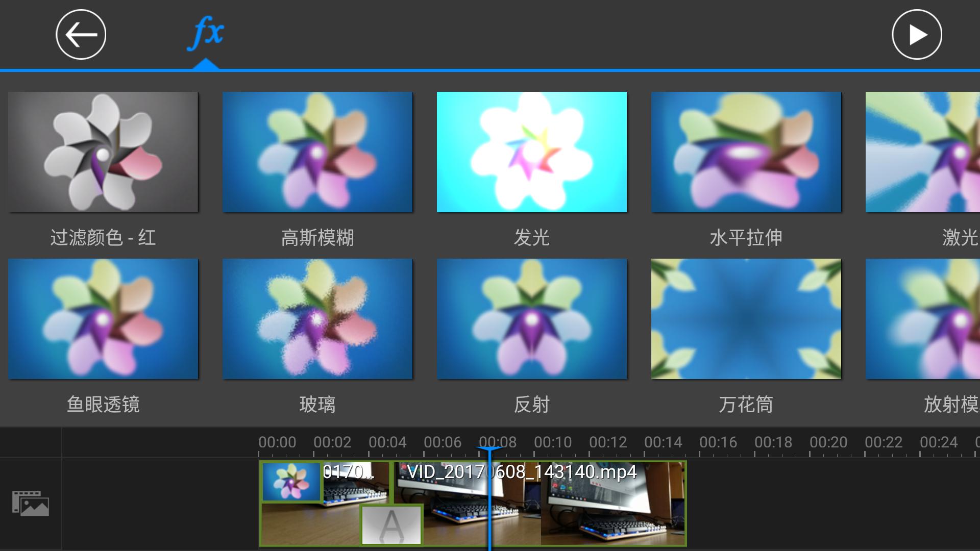Apply the 鱼眼透镜 fisheye effect
Screen dimensions: 980x551
(x=103, y=318)
